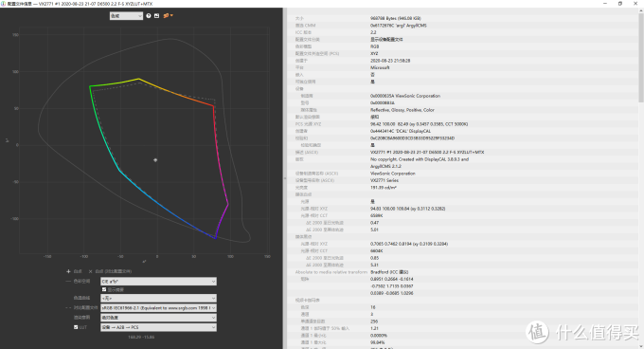Click matrix row '0.0389 -0.0685 1.0296'
The image size is (644, 349).
(392, 293)
